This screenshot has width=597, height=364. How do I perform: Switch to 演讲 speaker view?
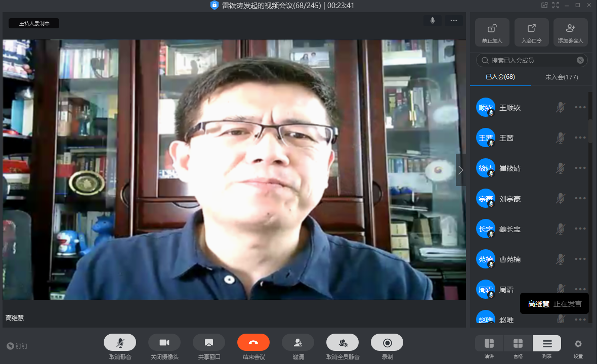click(x=489, y=344)
